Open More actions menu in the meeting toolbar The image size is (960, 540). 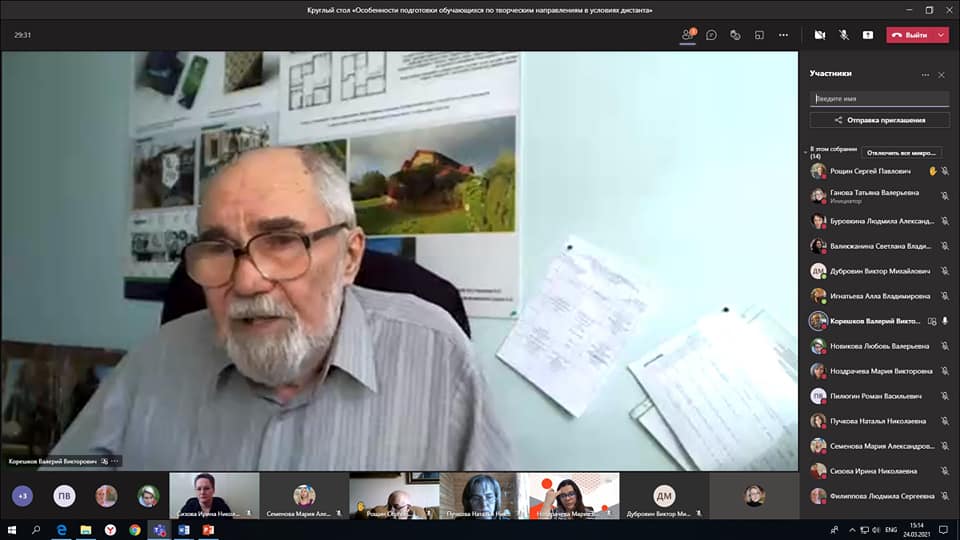[x=783, y=34]
